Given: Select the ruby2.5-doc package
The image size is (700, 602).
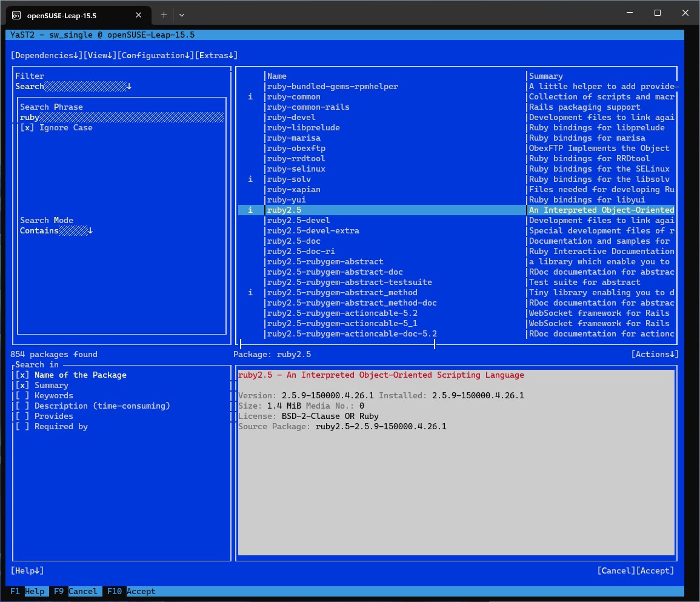Looking at the screenshot, I should click(x=457, y=241).
